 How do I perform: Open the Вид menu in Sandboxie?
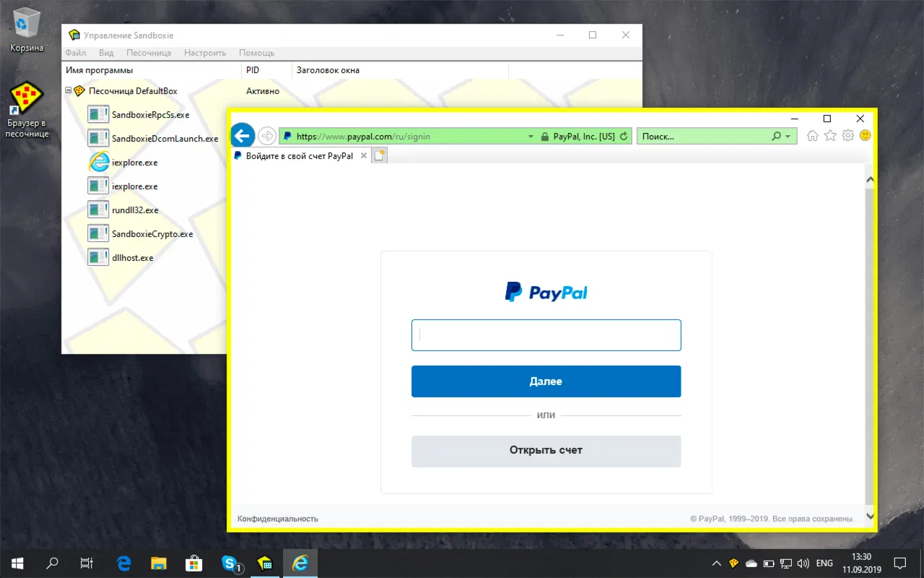(106, 53)
